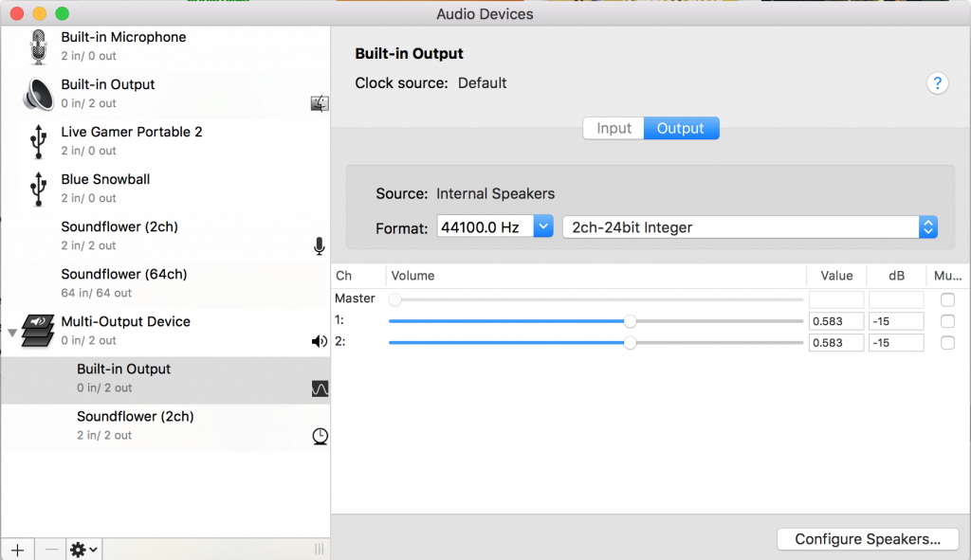Click the Mute column header
Image resolution: width=971 pixels, height=560 pixels.
pos(947,276)
